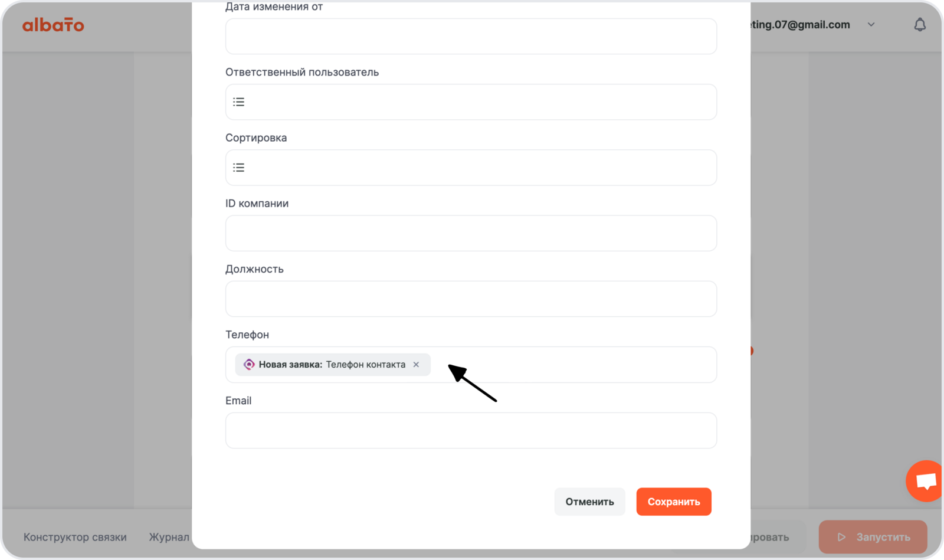The image size is (944, 560).
Task: Click into the Email input field
Action: pyautogui.click(x=471, y=430)
